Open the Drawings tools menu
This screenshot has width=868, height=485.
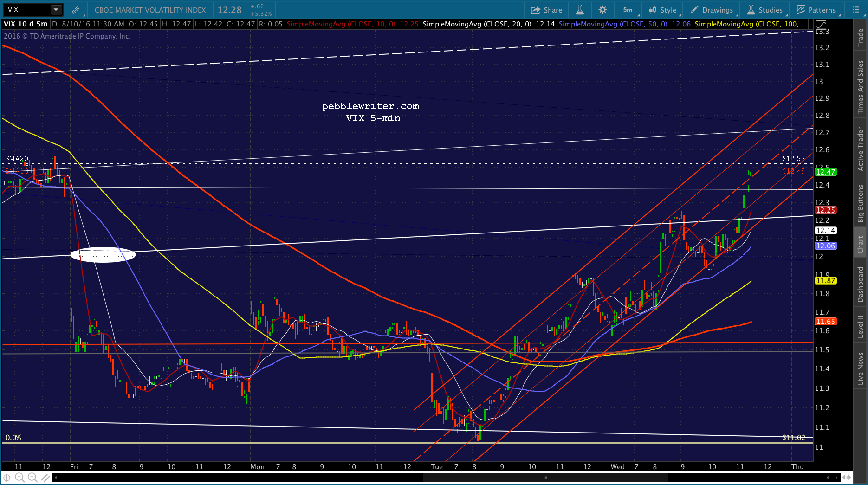712,10
